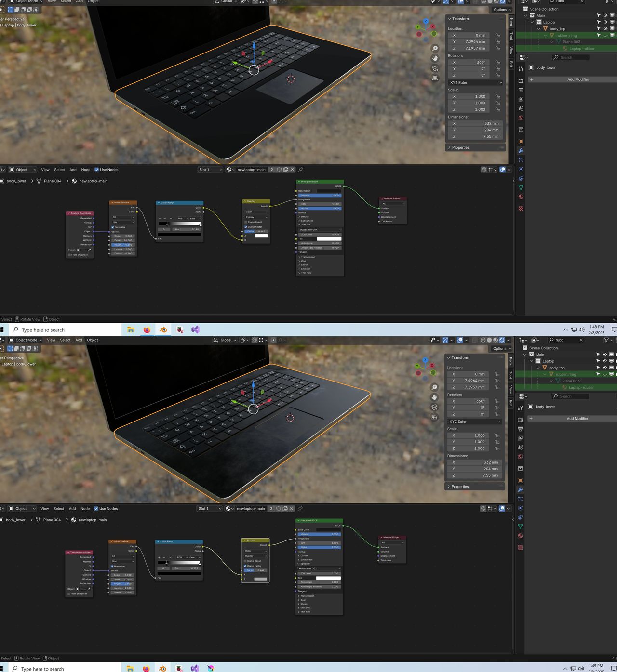Image resolution: width=617 pixels, height=672 pixels.
Task: Click zoom magnifier gizmo in lower Blender viewport
Action: coord(434,387)
